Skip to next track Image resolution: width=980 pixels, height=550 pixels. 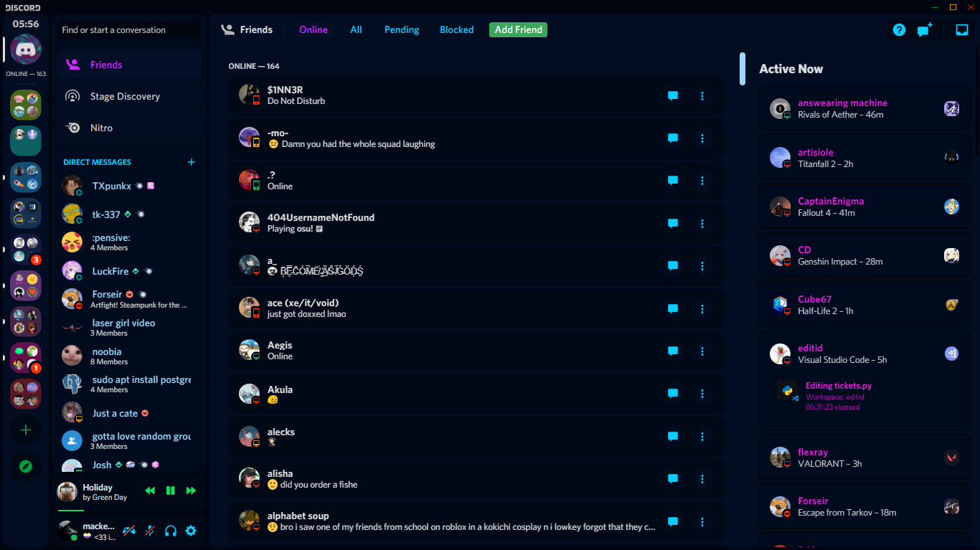coord(191,490)
